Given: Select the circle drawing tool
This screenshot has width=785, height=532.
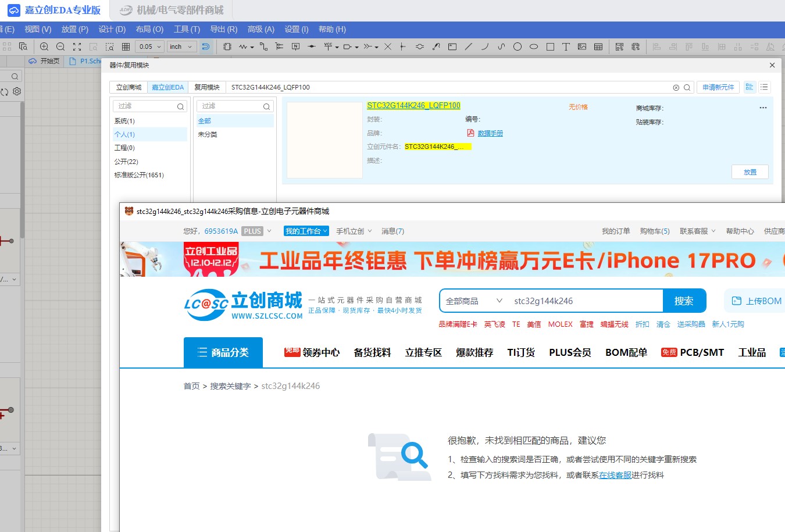Looking at the screenshot, I should pos(517,47).
